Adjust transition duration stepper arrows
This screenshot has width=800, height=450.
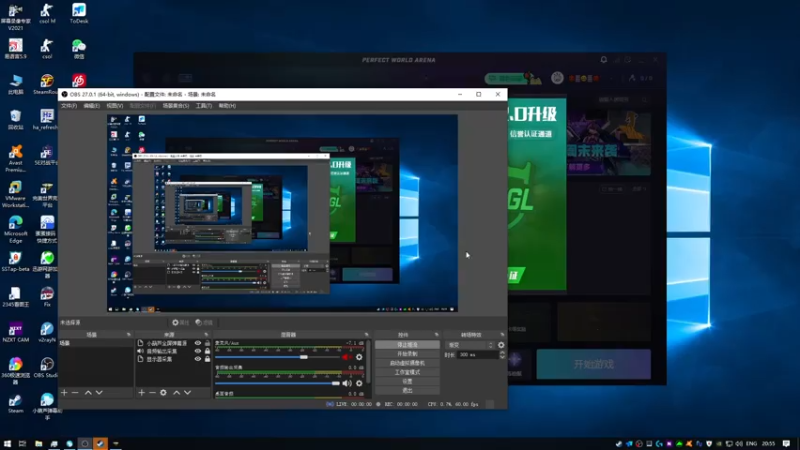click(x=502, y=355)
